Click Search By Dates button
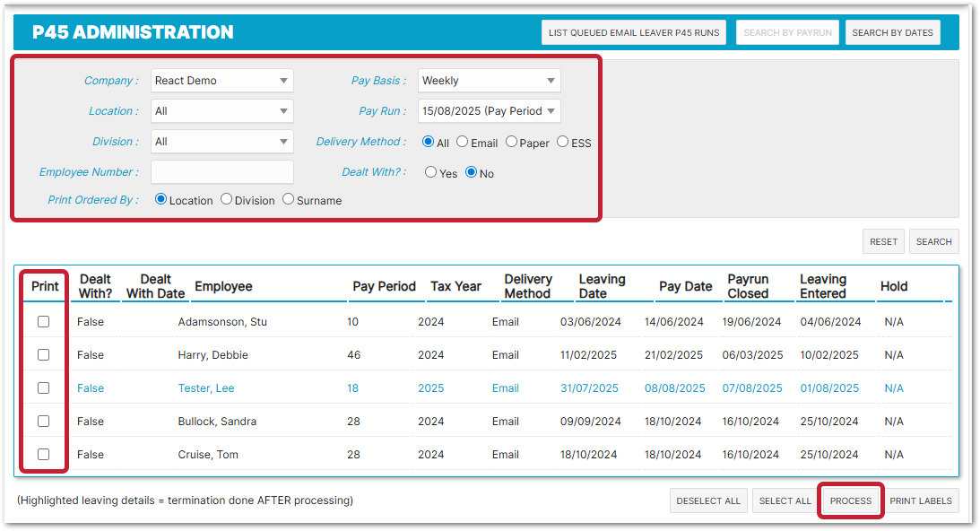The image size is (980, 531). tap(892, 33)
